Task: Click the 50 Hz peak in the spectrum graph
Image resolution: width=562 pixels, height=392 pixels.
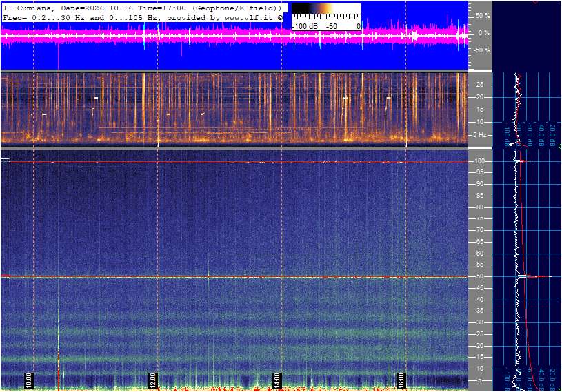Action: point(536,276)
